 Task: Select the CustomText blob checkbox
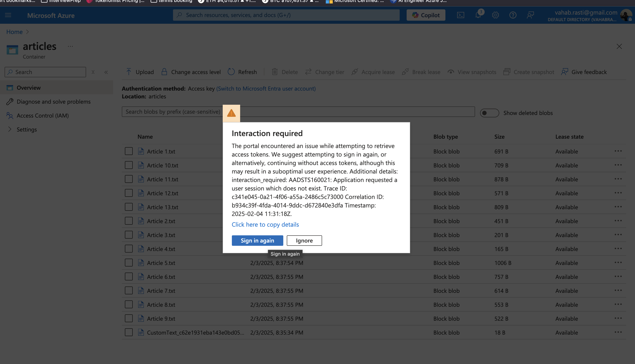point(129,332)
